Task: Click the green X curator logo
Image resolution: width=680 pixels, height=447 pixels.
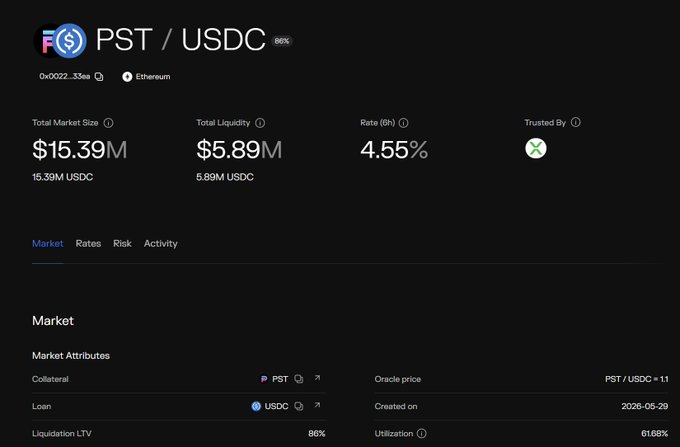Action: coord(536,149)
